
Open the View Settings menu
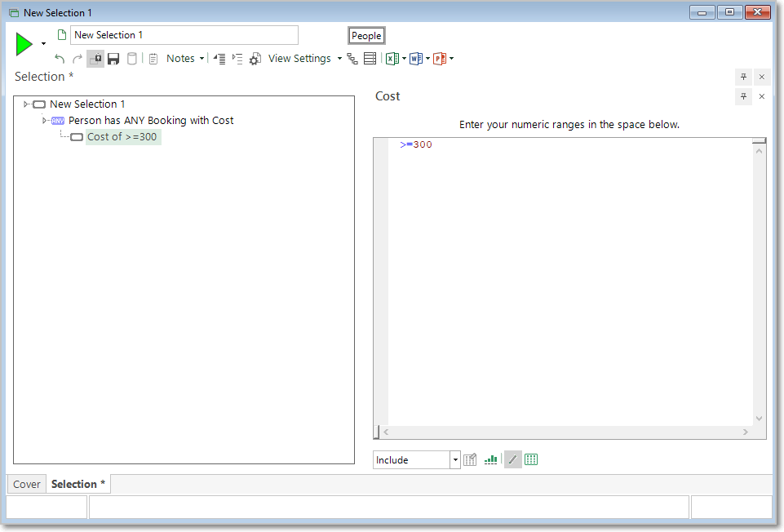coord(299,59)
